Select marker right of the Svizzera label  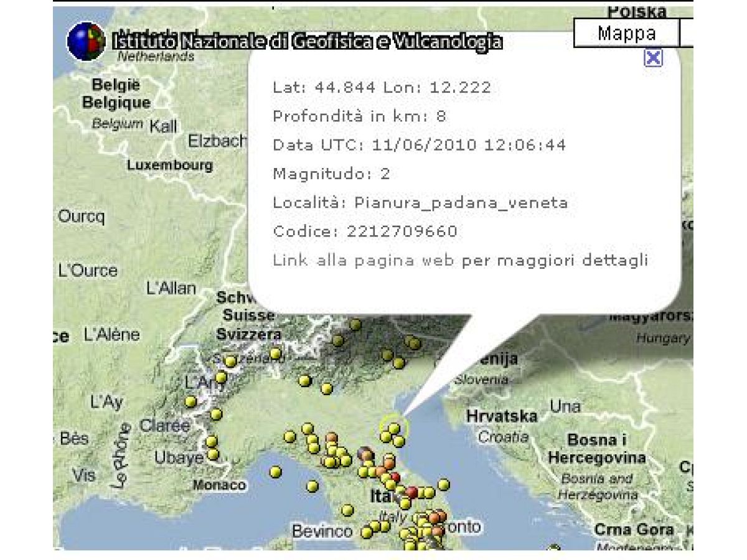(276, 353)
